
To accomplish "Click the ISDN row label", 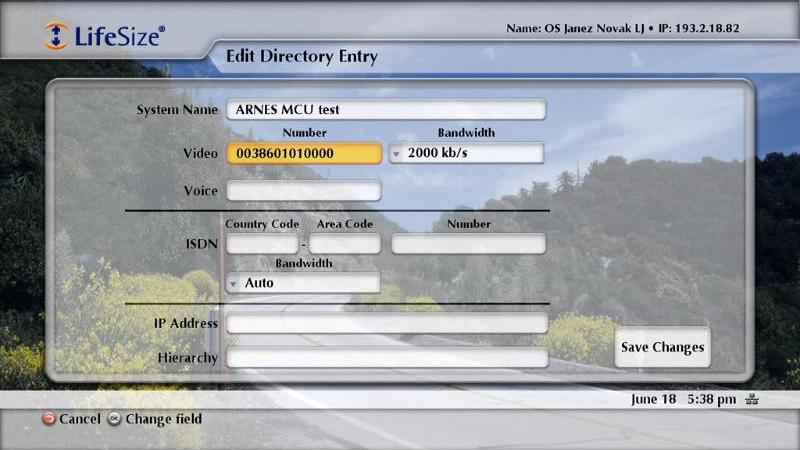I will [202, 244].
